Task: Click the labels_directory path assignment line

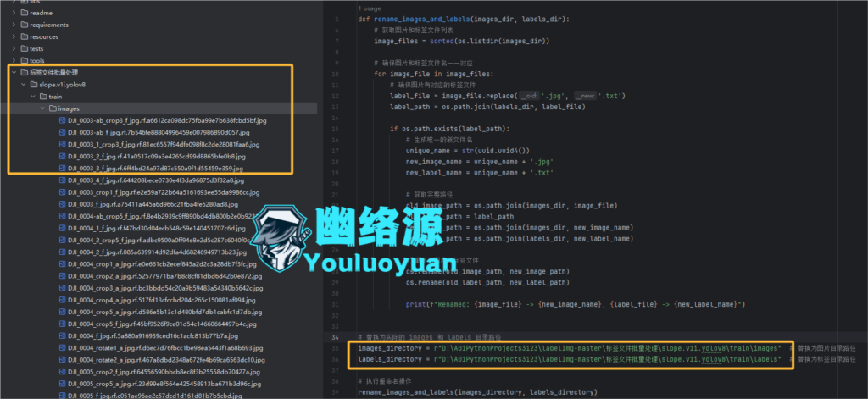Action: (x=570, y=359)
